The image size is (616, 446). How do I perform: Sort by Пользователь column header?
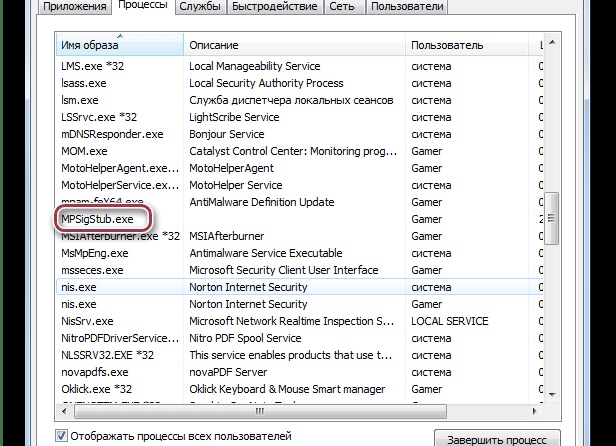(x=467, y=45)
